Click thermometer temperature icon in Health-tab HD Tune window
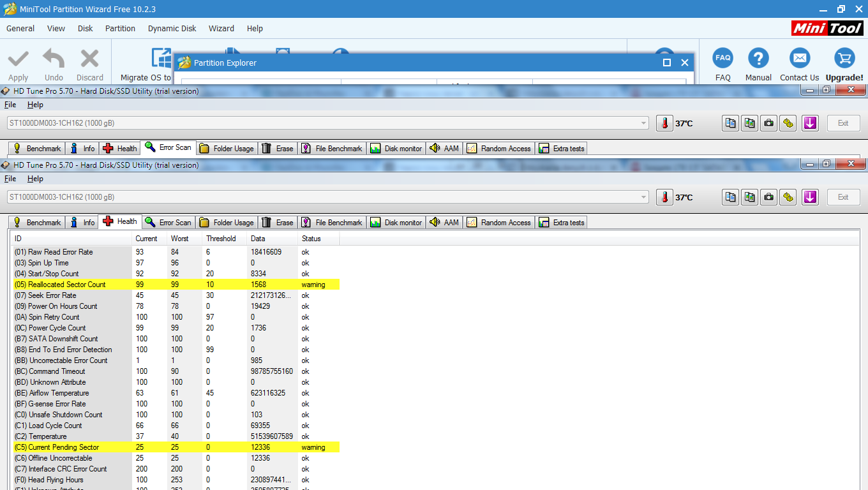The height and width of the screenshot is (490, 868). coord(664,197)
